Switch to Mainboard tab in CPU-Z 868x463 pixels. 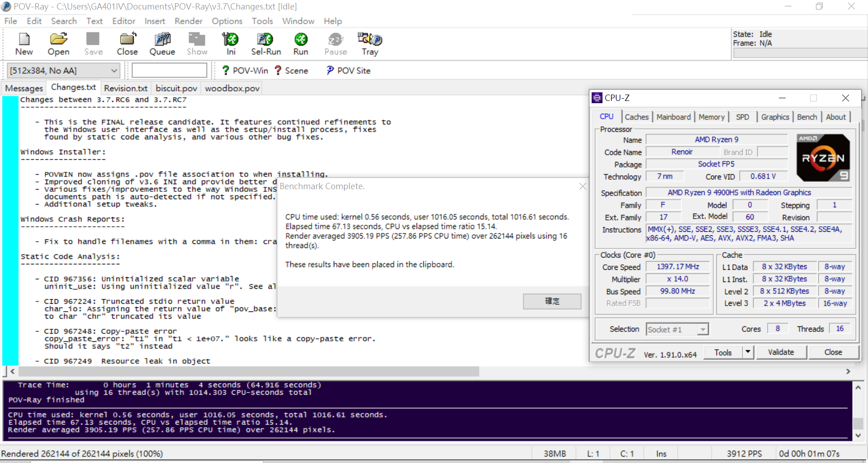click(x=674, y=117)
